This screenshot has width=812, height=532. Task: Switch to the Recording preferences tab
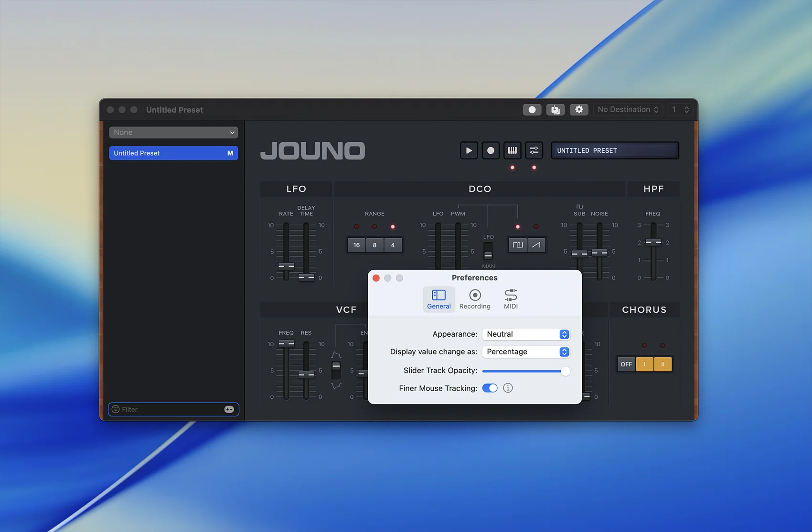(475, 299)
